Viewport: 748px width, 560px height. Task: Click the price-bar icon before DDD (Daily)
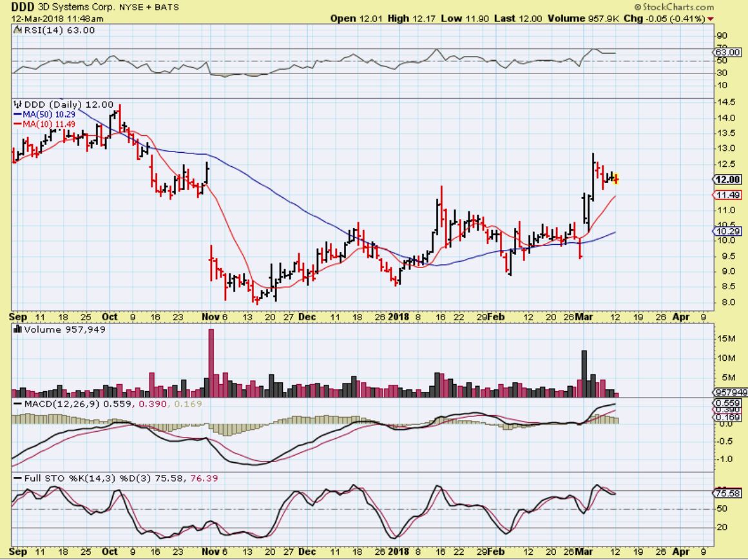point(17,104)
